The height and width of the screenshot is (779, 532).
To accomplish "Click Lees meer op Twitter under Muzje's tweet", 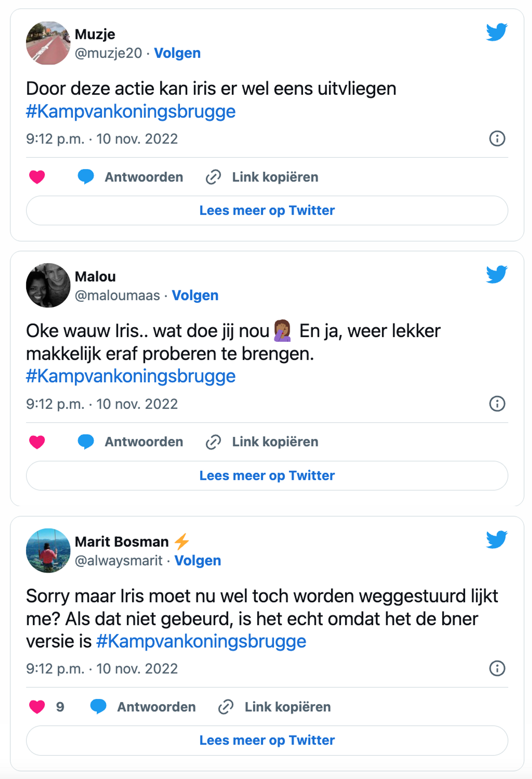I will click(x=267, y=210).
